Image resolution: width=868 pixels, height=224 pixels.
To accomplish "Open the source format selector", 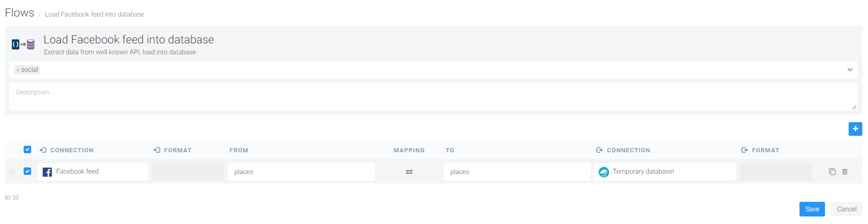I will click(188, 172).
